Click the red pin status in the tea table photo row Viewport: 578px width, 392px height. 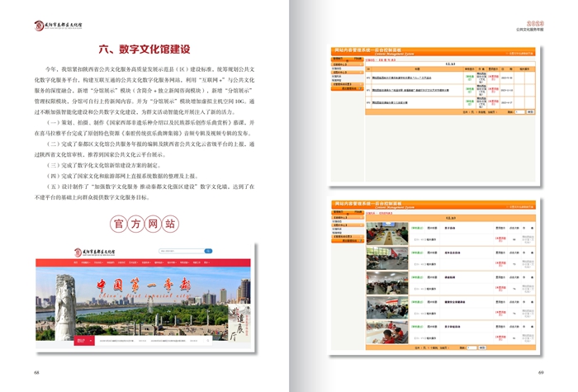coord(500,239)
